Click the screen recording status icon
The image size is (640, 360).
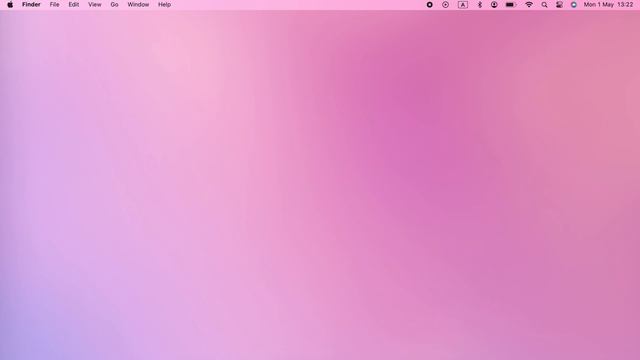click(x=429, y=5)
